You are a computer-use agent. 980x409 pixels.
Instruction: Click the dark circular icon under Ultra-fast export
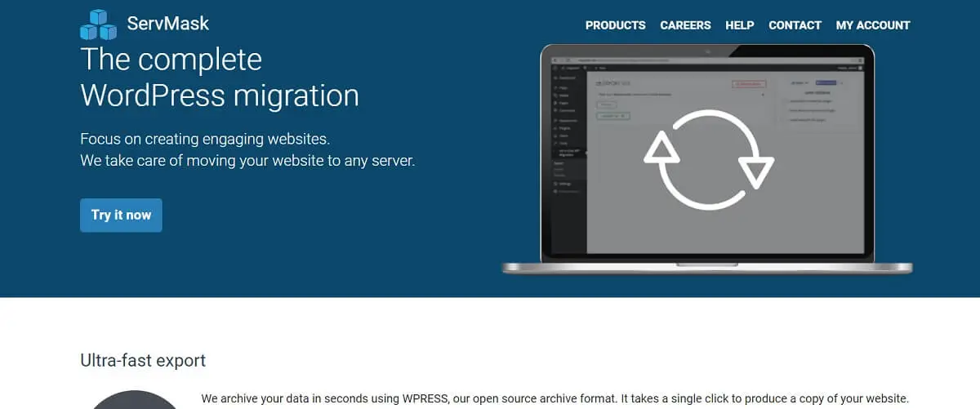(133, 399)
